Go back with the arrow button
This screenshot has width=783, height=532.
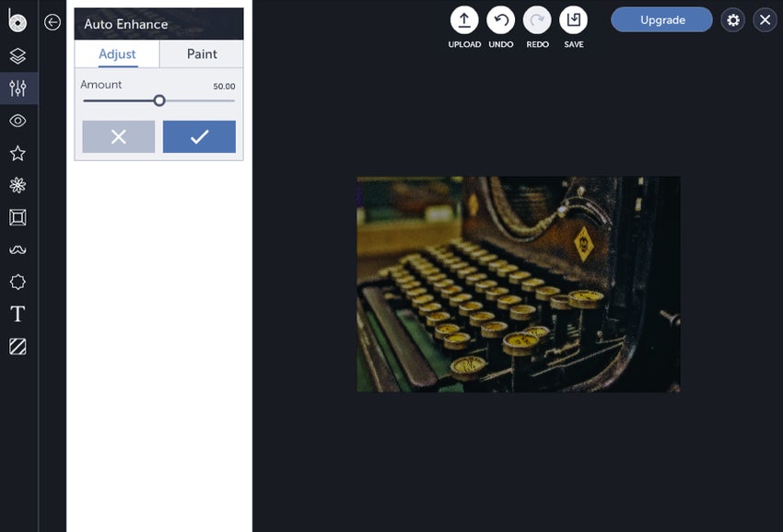point(53,22)
